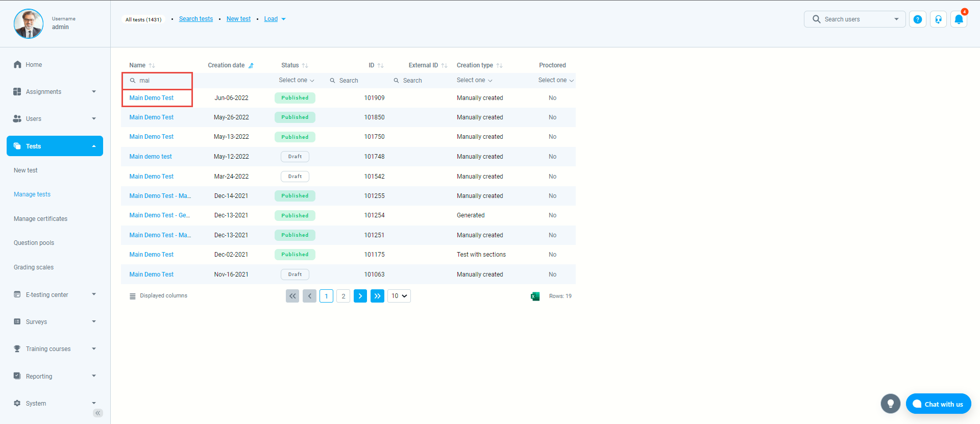Go to next page button
980x424 pixels.
tap(360, 296)
